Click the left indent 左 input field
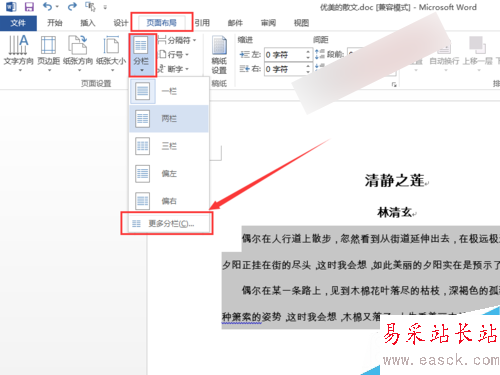 pos(285,55)
